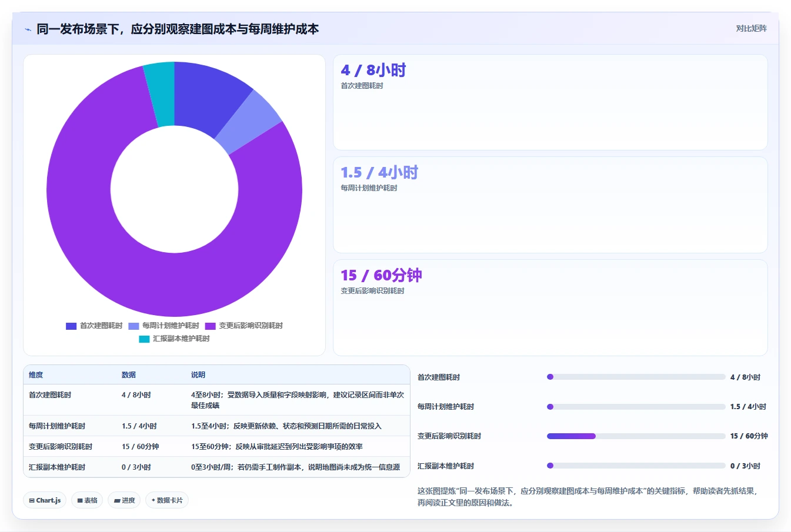Click the description starting 15至60分钟

pos(277,447)
